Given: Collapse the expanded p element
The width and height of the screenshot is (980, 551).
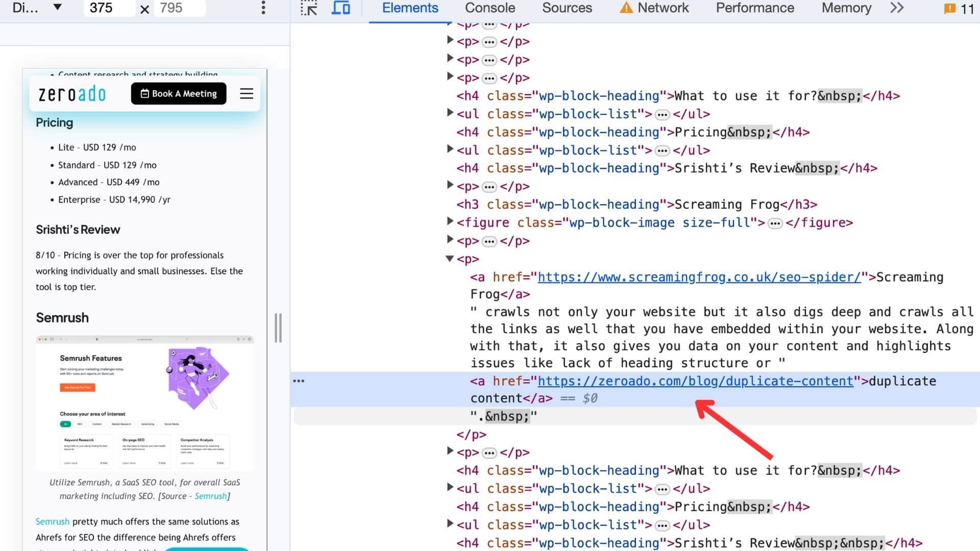Looking at the screenshot, I should coord(450,259).
